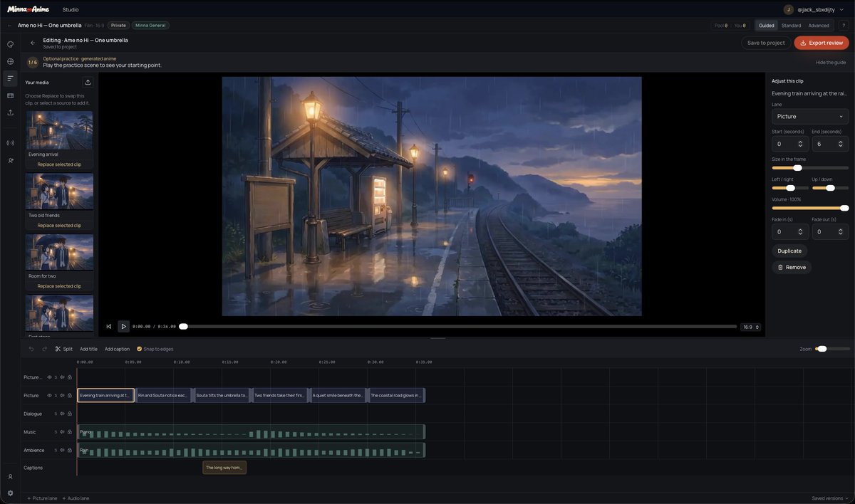855x504 pixels.
Task: Skip to start of the preview
Action: 109,327
